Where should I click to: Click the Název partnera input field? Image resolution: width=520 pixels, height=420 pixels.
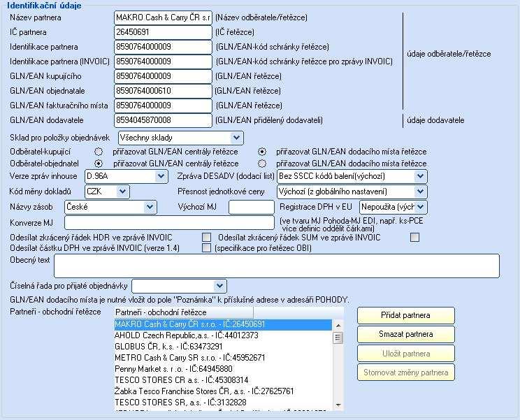(163, 17)
